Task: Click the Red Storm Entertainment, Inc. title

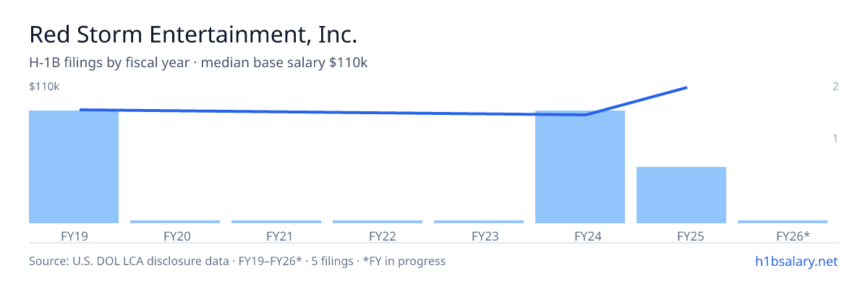Action: point(193,34)
